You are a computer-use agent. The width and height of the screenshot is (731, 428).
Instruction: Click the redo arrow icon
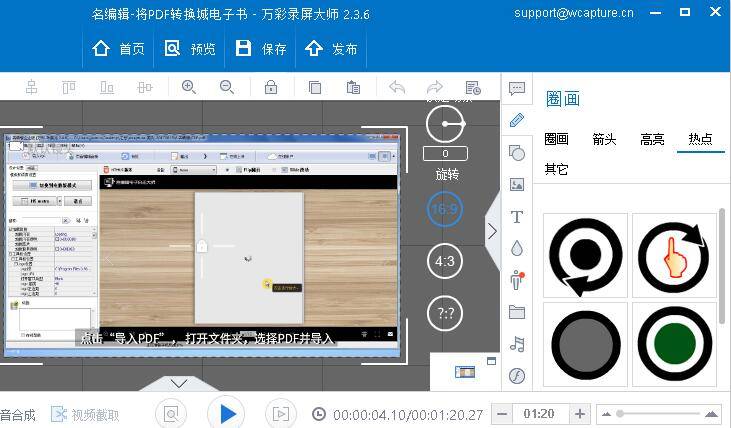point(434,87)
